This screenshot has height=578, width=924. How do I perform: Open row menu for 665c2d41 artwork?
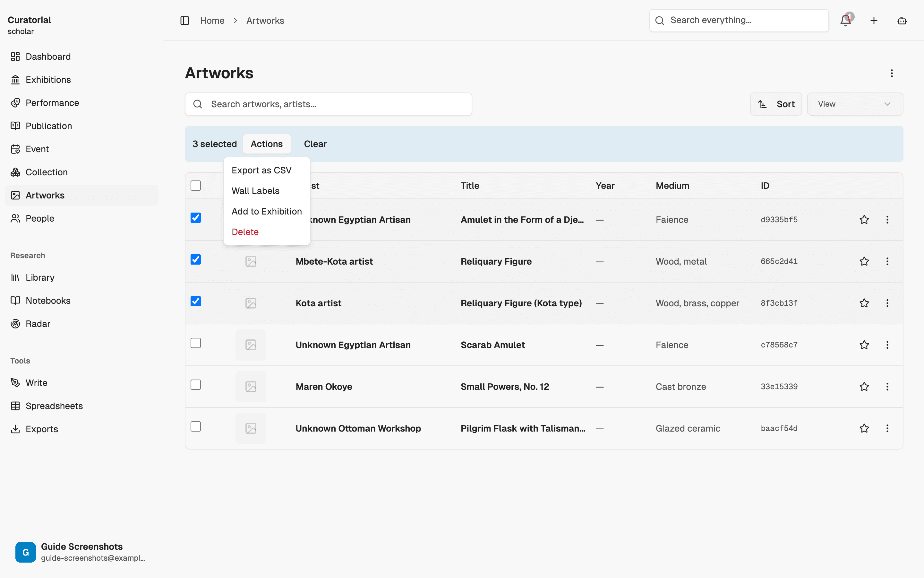pyautogui.click(x=887, y=261)
